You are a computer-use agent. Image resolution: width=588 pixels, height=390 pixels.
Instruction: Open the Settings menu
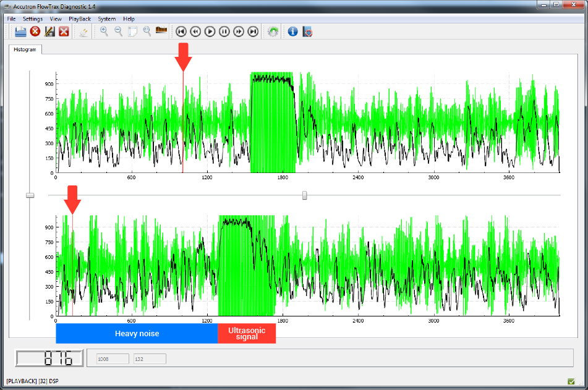tap(33, 19)
